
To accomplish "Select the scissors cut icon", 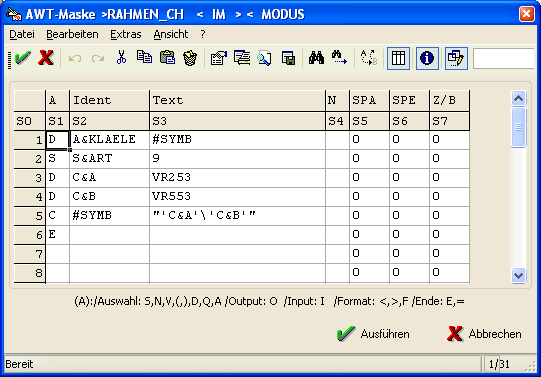I will click(121, 57).
